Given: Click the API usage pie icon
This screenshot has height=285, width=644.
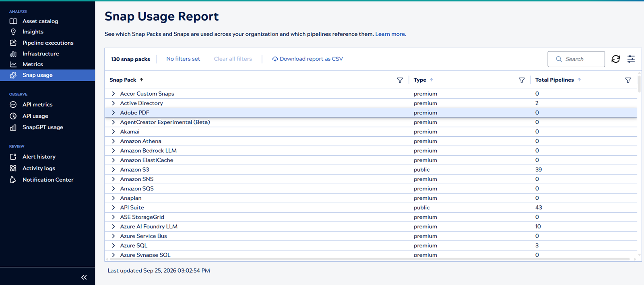Looking at the screenshot, I should 13,116.
